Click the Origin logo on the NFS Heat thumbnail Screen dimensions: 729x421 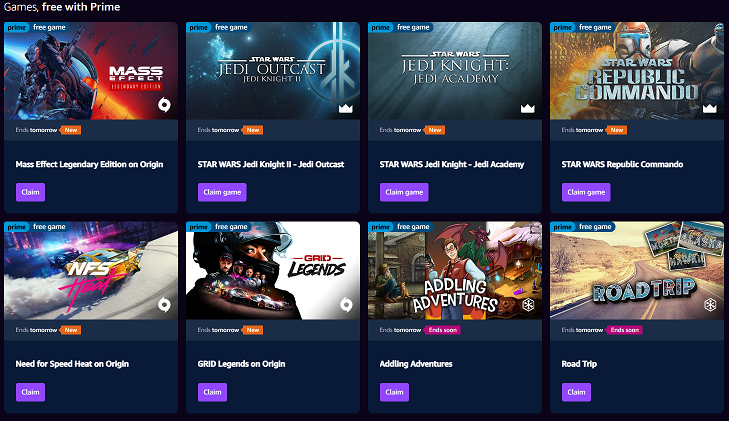pyautogui.click(x=164, y=305)
